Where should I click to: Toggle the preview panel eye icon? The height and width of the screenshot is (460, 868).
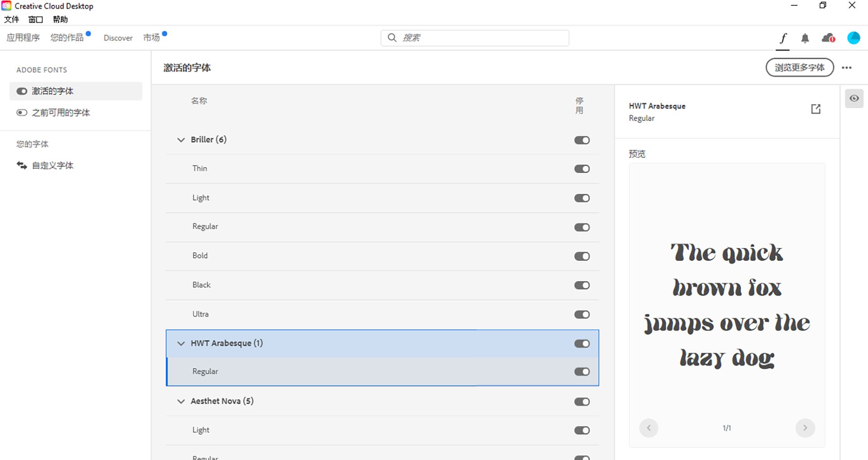click(x=854, y=98)
